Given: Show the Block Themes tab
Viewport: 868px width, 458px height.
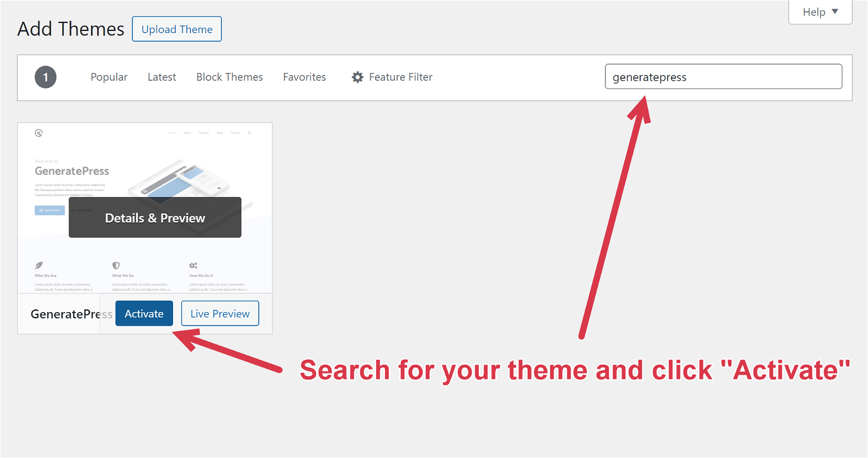Looking at the screenshot, I should (229, 77).
